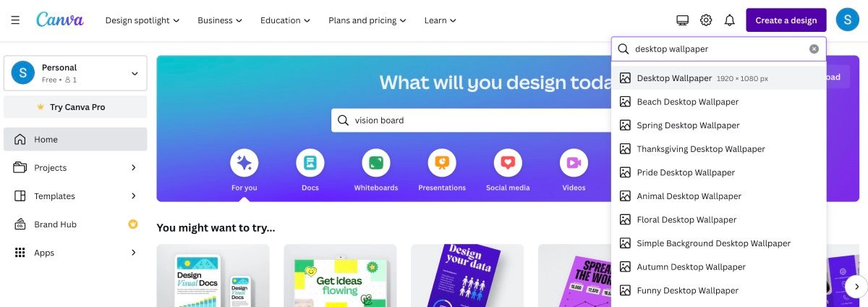Expand the Projects sidebar item

[75, 167]
